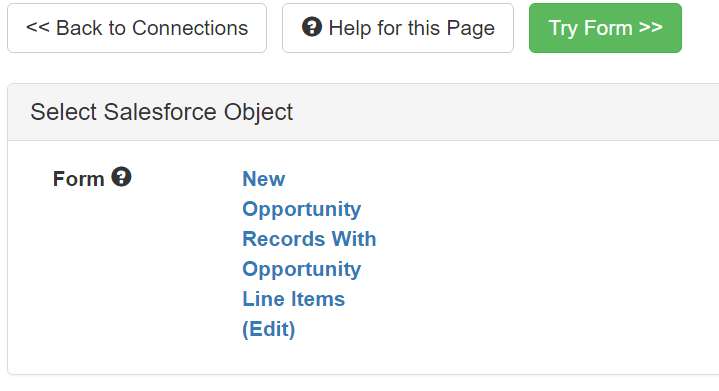719x391 pixels.
Task: Click the bold Form field label
Action: point(78,179)
